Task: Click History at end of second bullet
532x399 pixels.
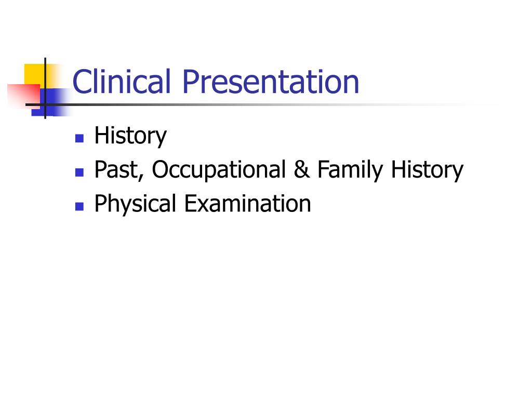Action: [427, 170]
